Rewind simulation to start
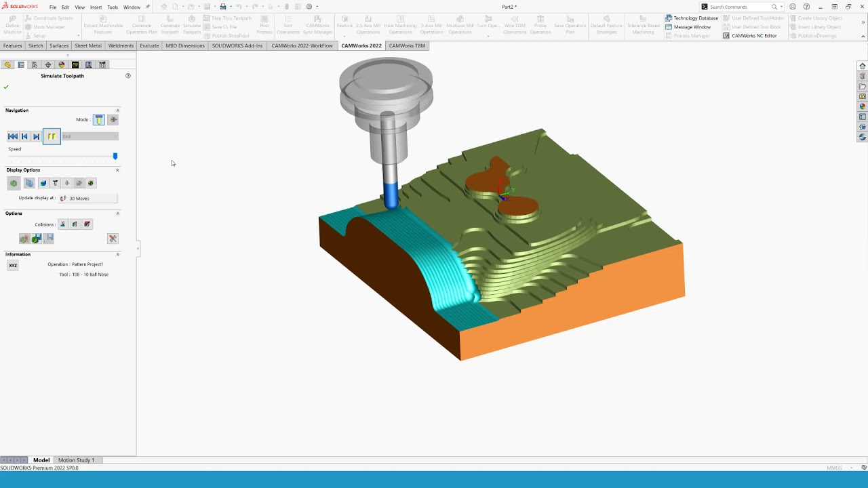The image size is (868, 488). point(13,136)
